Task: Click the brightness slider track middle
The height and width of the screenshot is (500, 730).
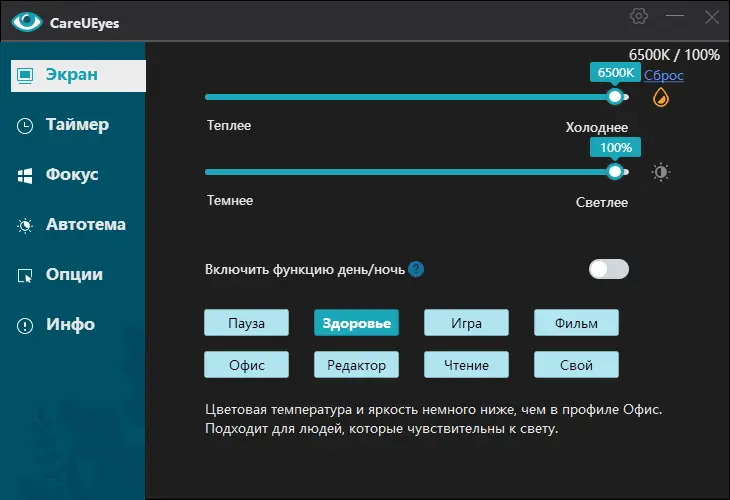Action: [x=417, y=172]
